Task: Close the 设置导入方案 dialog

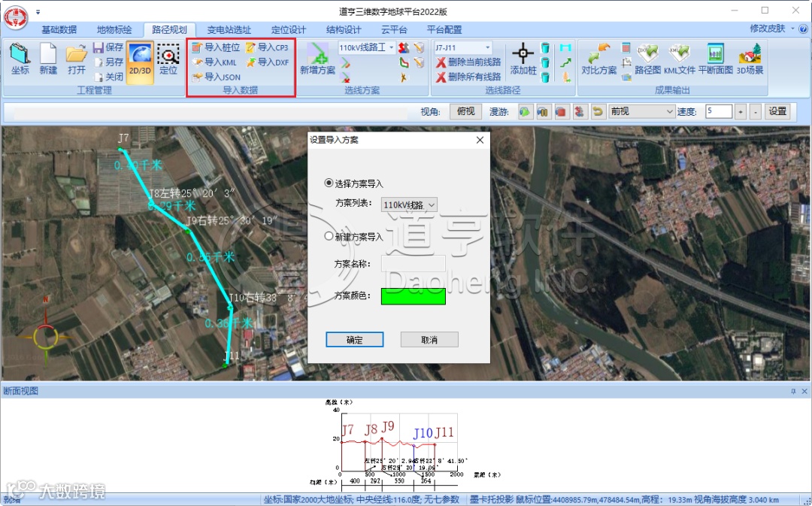Action: (480, 140)
